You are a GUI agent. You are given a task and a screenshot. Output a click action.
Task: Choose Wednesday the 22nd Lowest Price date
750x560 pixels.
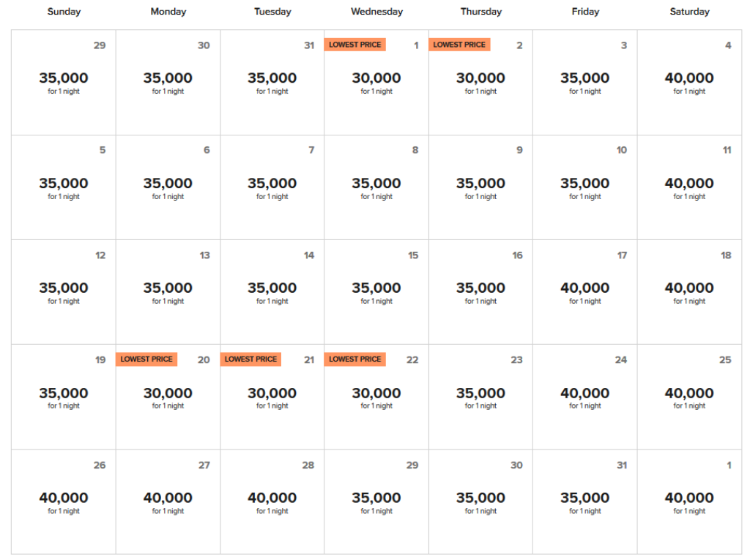[376, 397]
